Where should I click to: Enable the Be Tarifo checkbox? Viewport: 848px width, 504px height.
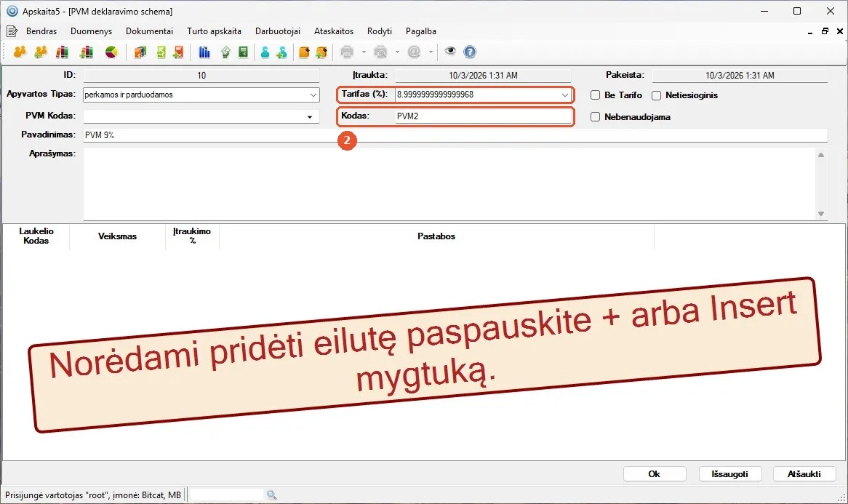[596, 95]
